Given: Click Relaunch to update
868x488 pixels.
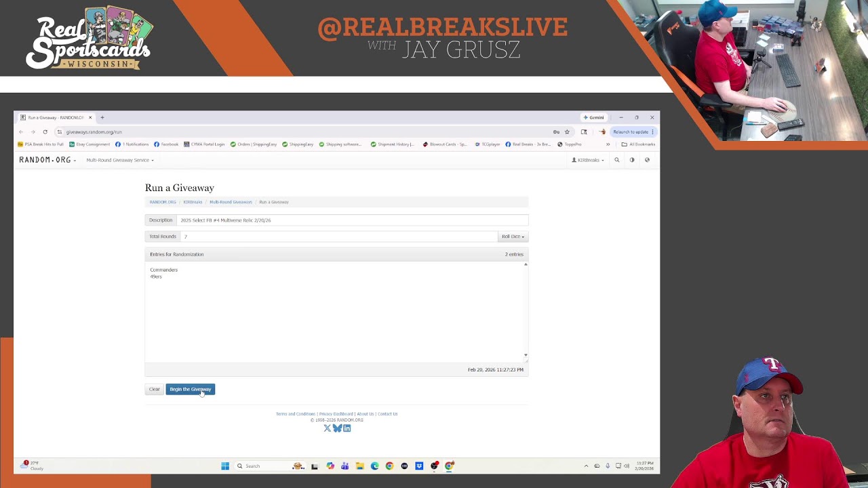Looking at the screenshot, I should coord(633,132).
